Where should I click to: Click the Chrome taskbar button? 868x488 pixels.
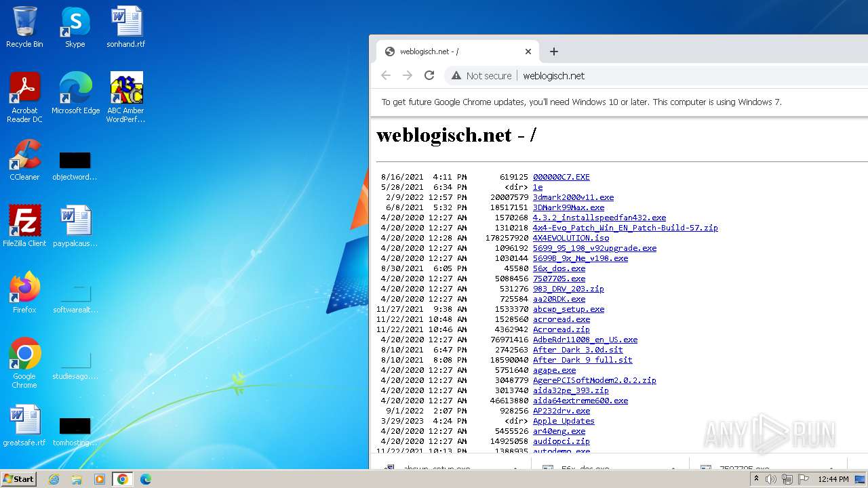coord(123,479)
